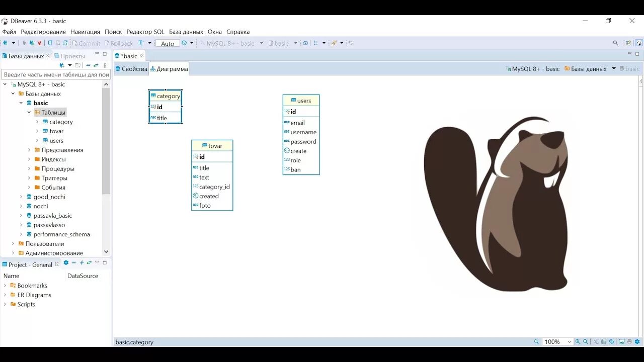The width and height of the screenshot is (644, 362).
Task: Open the Файл menu
Action: pos(9,32)
